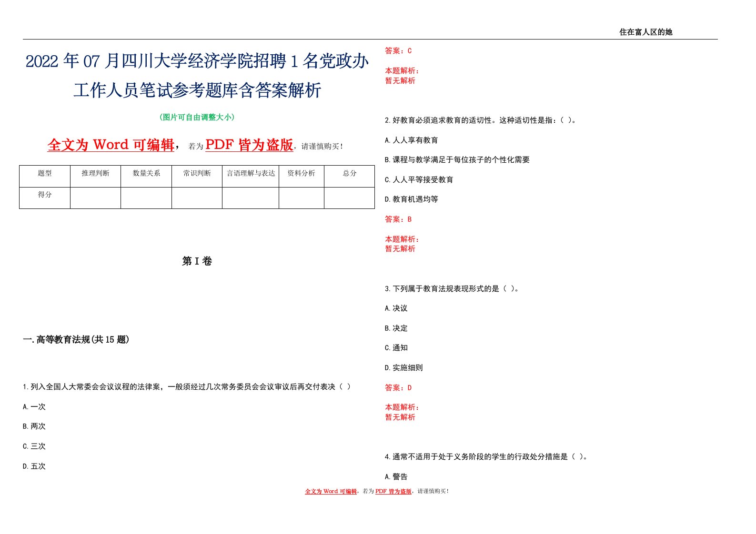
Task: Click question 2 about 教育的适切性
Action: (x=481, y=120)
